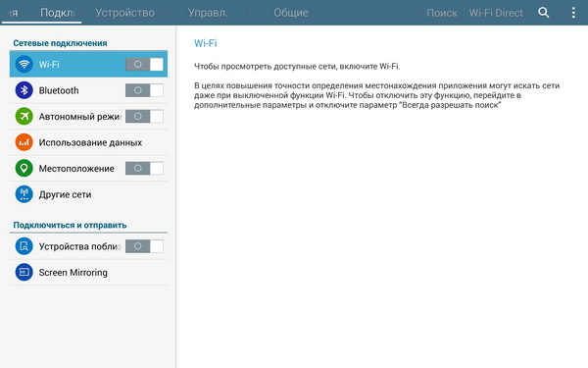Tap the Поиск button

442,13
